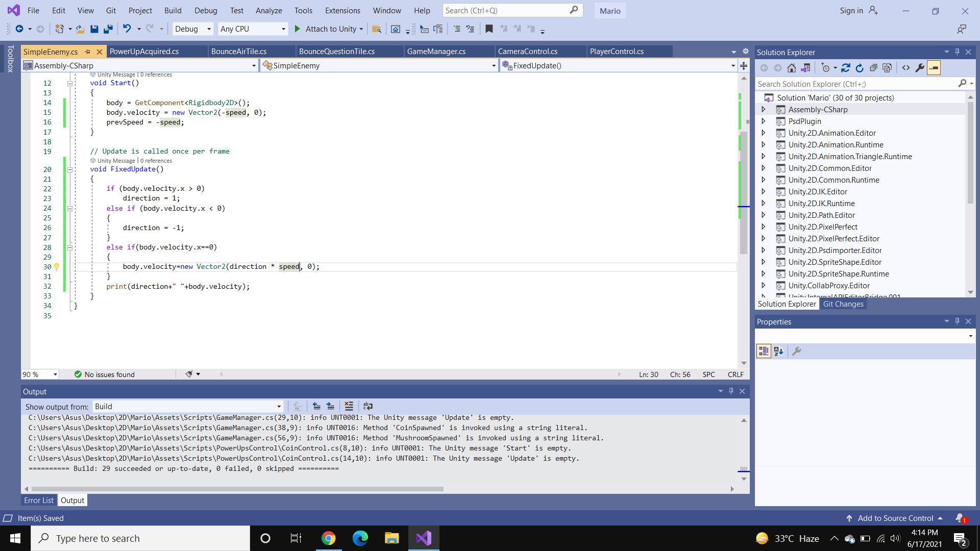Click the Output horizontal scrollbar thumb
Viewport: 980px width, 551px height.
[x=236, y=489]
